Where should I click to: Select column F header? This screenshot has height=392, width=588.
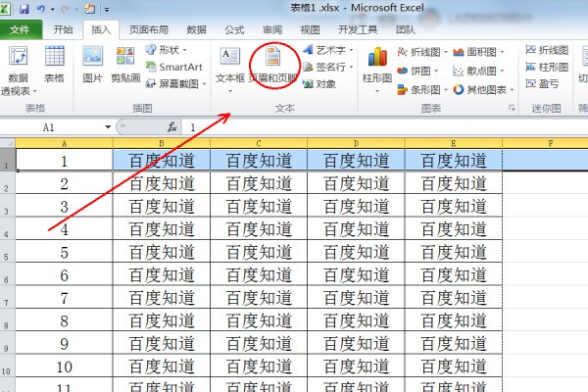545,143
